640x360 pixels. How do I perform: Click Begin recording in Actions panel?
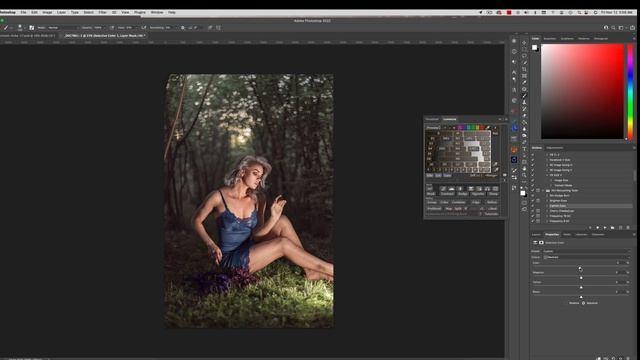pos(598,227)
